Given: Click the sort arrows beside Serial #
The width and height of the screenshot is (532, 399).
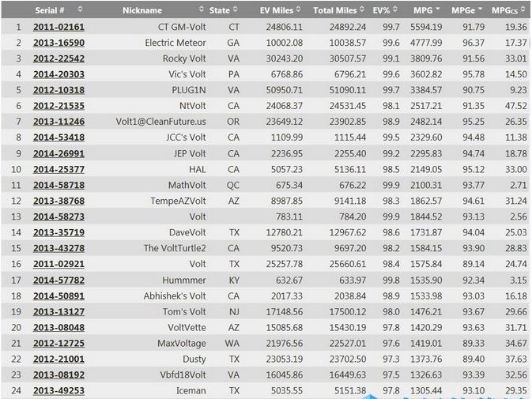Looking at the screenshot, I should [79, 10].
